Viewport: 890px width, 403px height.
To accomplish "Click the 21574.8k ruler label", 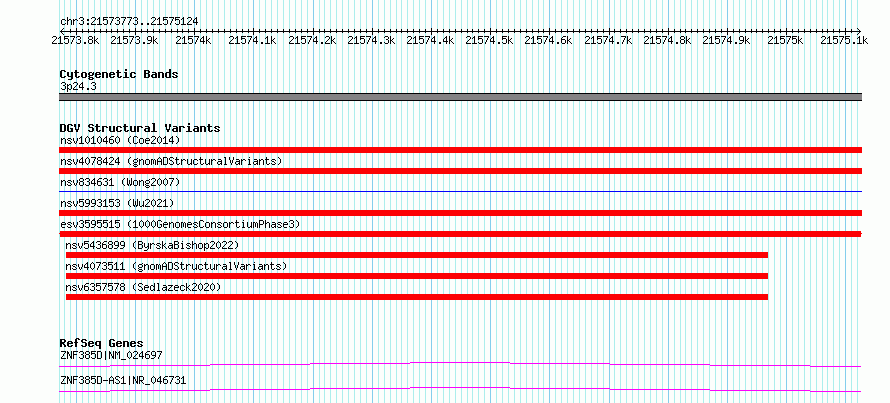I will point(668,40).
